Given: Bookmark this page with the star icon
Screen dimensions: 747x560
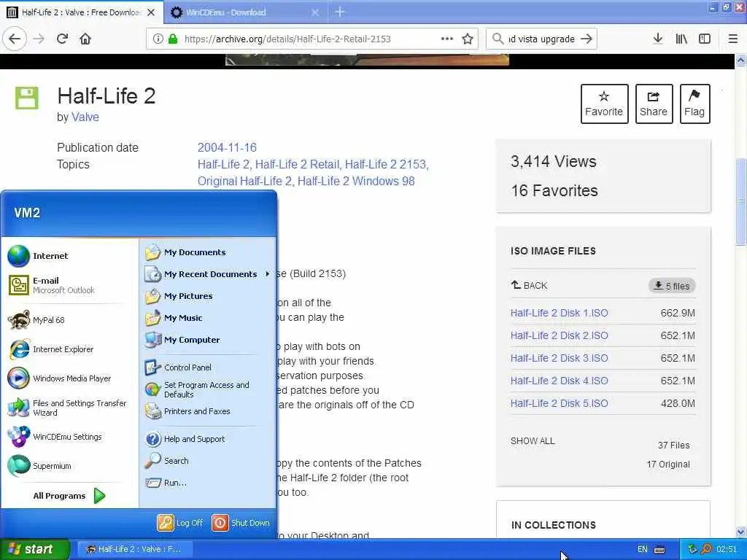Looking at the screenshot, I should pyautogui.click(x=468, y=39).
